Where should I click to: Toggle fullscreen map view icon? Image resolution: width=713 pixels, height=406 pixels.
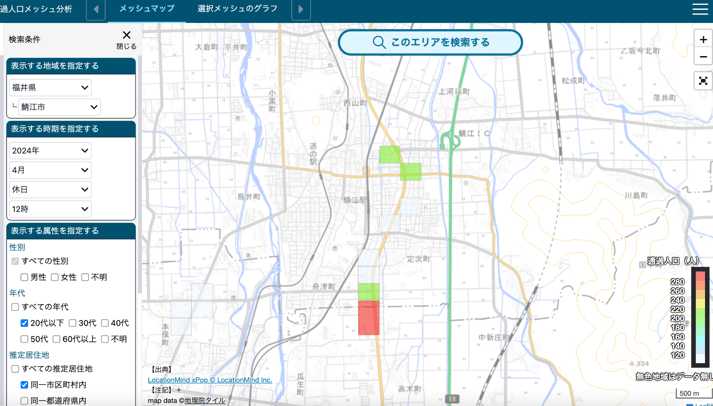pos(703,81)
